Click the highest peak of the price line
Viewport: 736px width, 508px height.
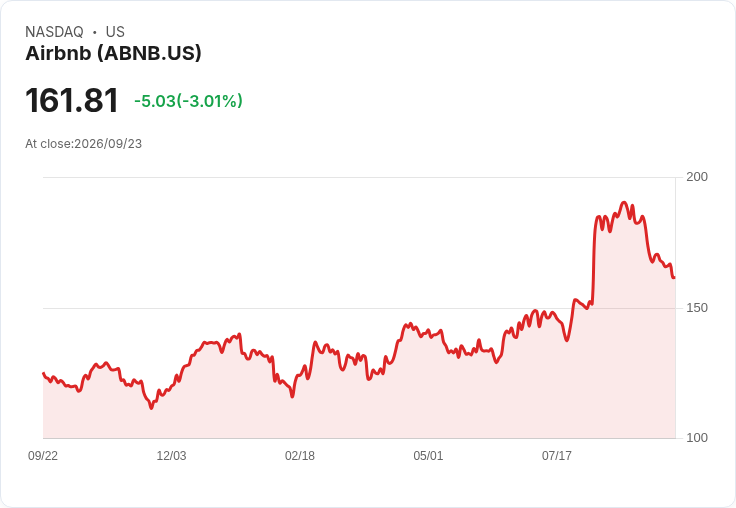624,203
